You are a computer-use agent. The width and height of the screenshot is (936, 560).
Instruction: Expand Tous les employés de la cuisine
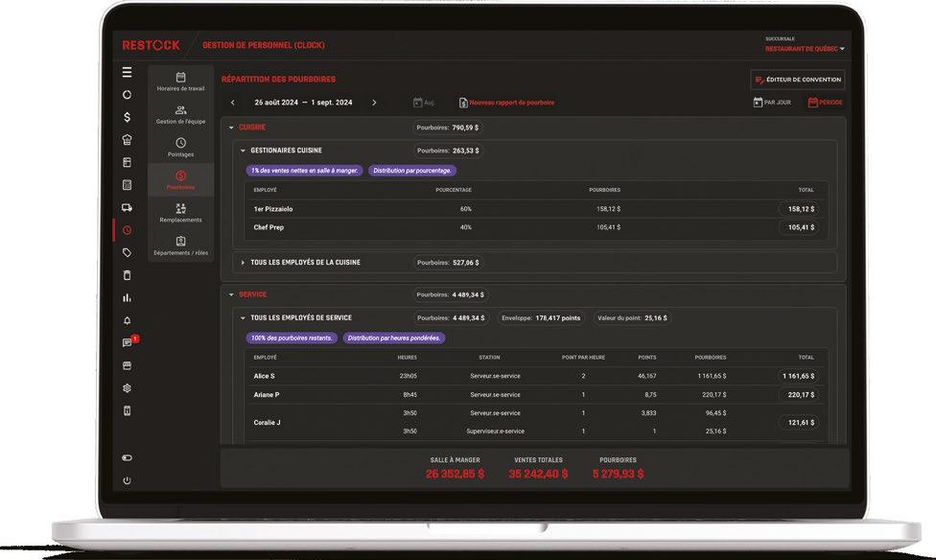[x=243, y=263]
